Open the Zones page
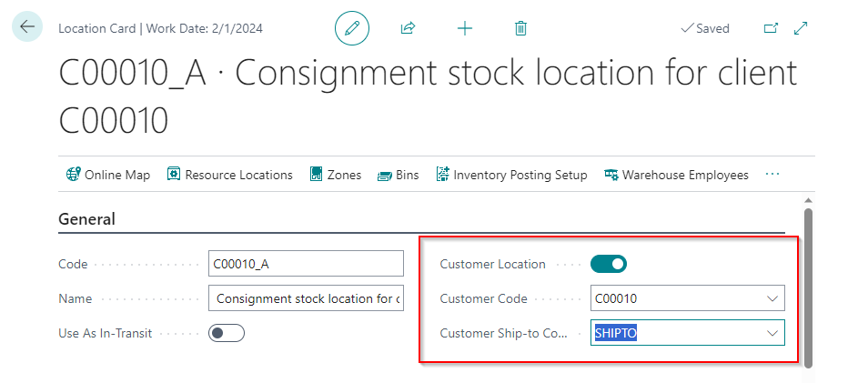Screen dimensions: 868x383 pos(335,175)
